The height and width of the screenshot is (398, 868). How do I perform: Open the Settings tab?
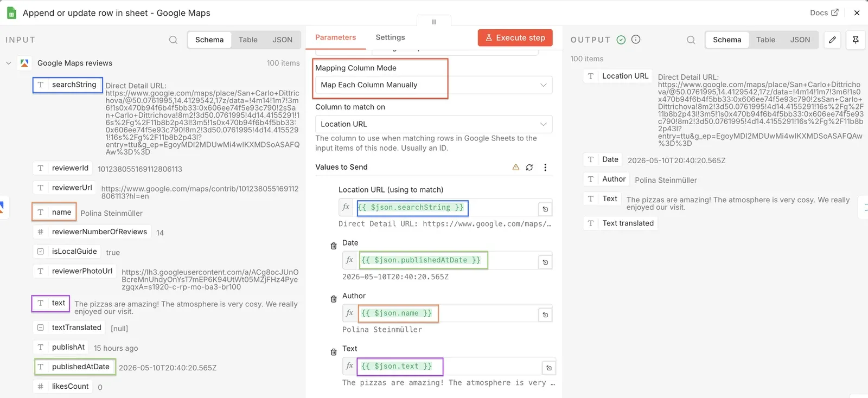(x=390, y=37)
